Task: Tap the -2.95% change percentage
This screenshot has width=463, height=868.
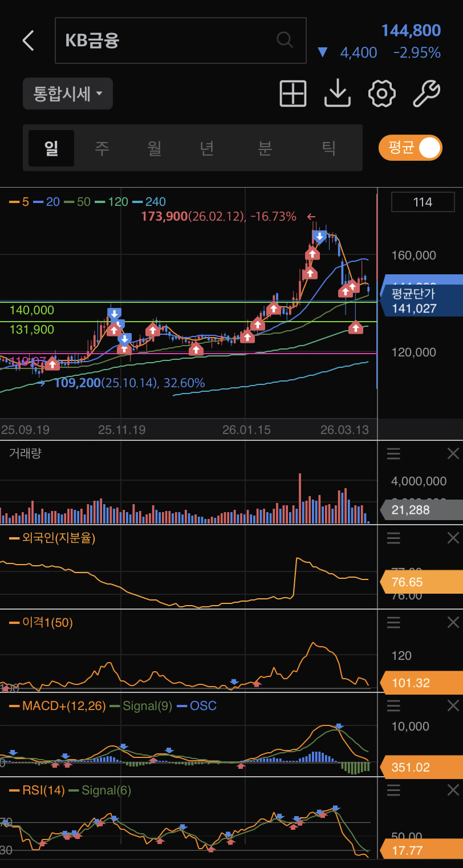Action: coord(417,53)
